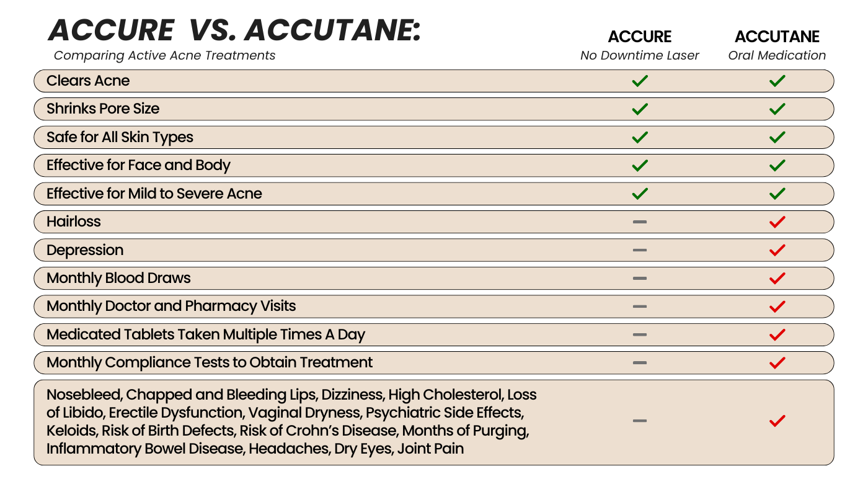
Task: Click the ACCURE dash in the Hairloss row
Action: (x=640, y=222)
